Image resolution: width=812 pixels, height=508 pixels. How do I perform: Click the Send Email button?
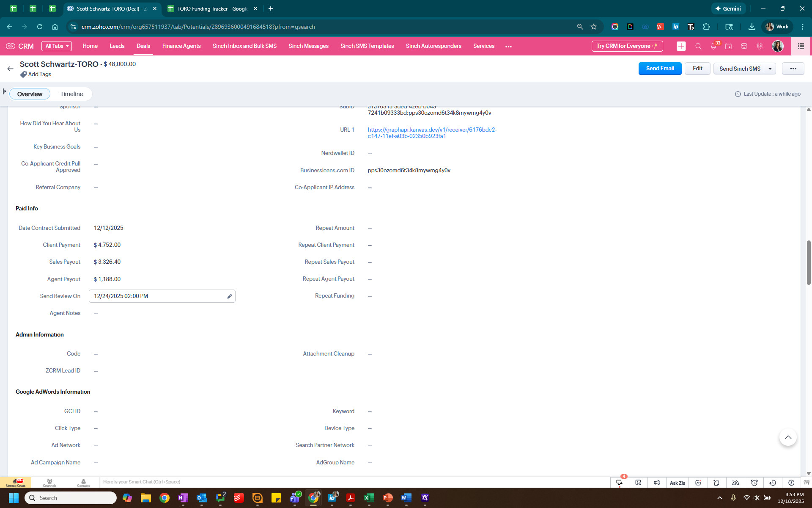(660, 69)
